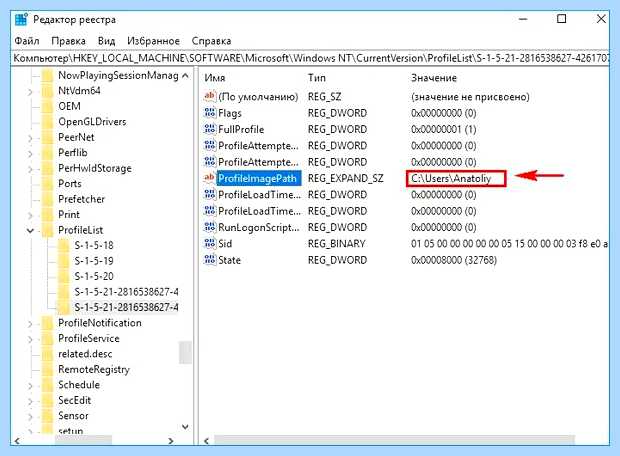Screen dimensions: 620x456
Task: Click the REG_EXPAND_SZ type cell
Action: [346, 178]
